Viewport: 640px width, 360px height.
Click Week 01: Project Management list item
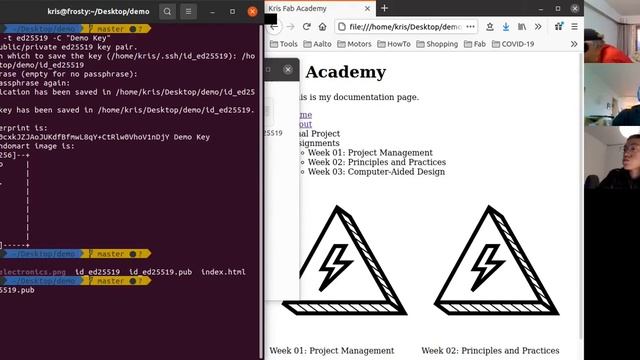(x=370, y=153)
